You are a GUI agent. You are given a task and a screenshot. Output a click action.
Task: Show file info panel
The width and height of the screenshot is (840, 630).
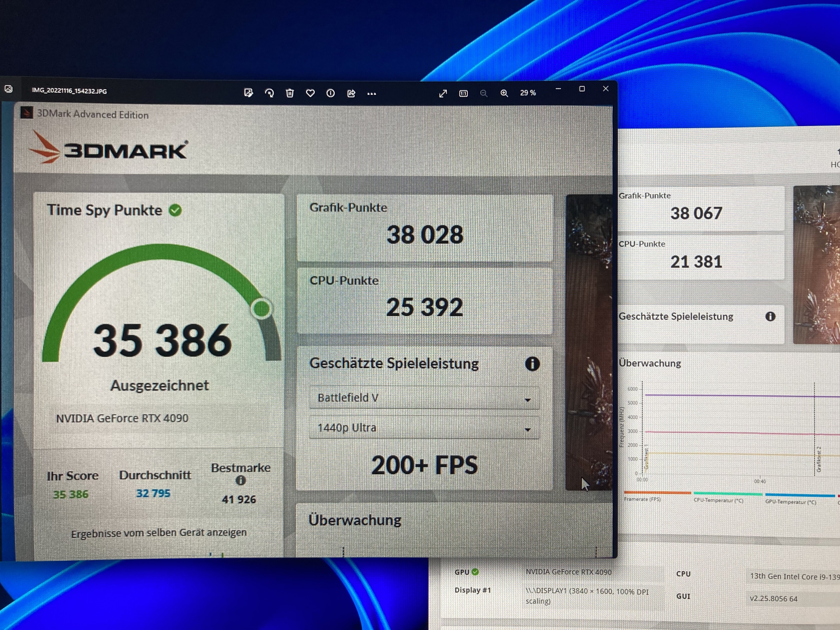330,93
